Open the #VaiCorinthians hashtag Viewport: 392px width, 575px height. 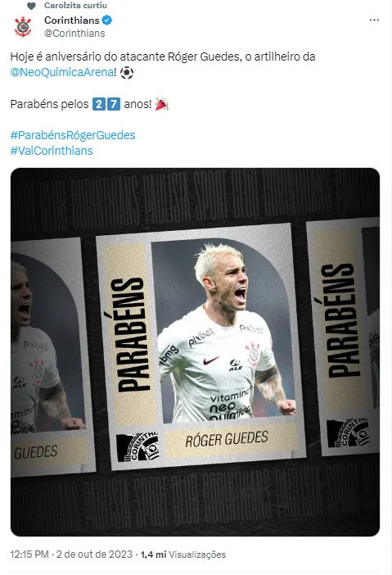[52, 151]
